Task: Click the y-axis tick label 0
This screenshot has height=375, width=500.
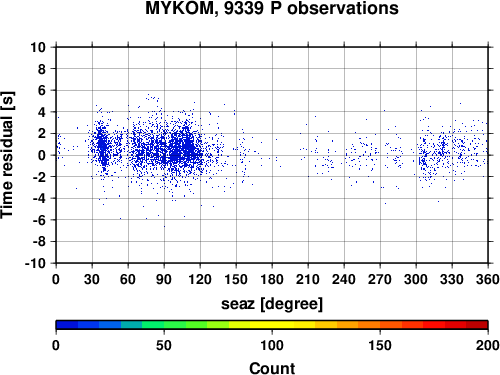Action: tap(42, 155)
